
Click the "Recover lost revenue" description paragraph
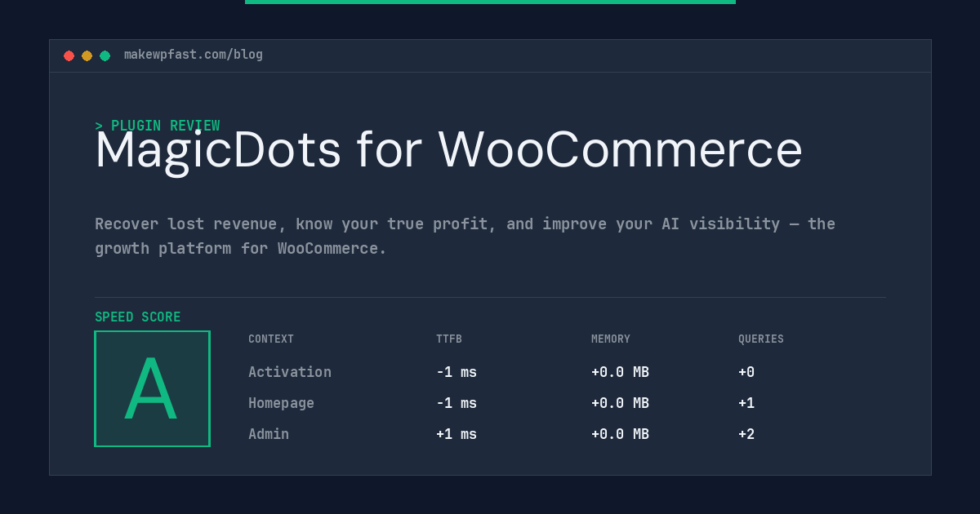(x=465, y=236)
